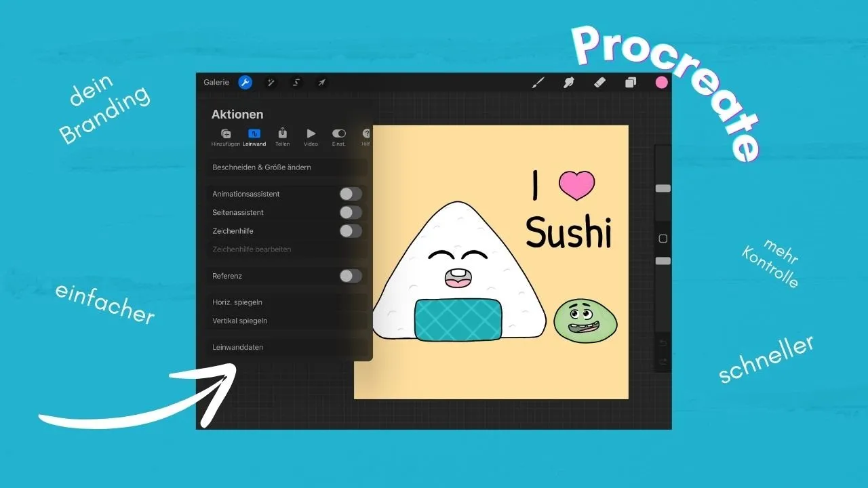The height and width of the screenshot is (488, 868).
Task: Click the brush size slider handle
Action: (x=663, y=188)
